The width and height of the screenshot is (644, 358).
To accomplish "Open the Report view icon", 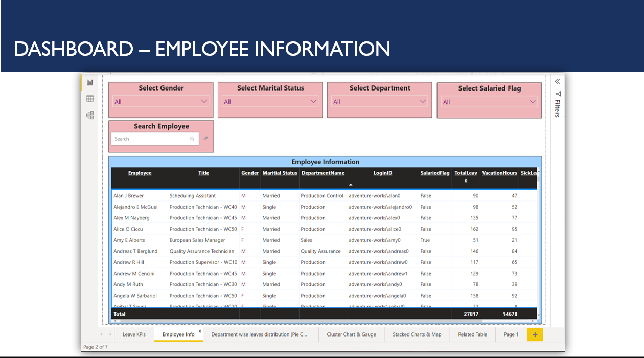I will point(90,82).
